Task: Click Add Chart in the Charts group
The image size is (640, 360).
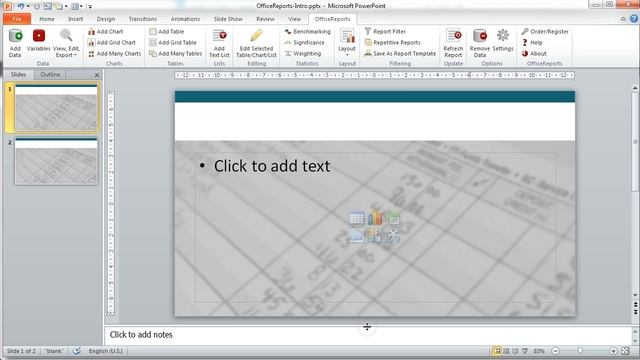Action: (x=105, y=31)
